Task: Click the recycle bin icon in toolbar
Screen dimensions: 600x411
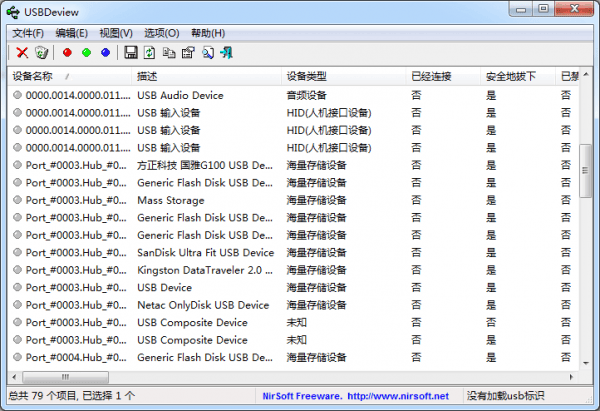Action: coord(41,52)
